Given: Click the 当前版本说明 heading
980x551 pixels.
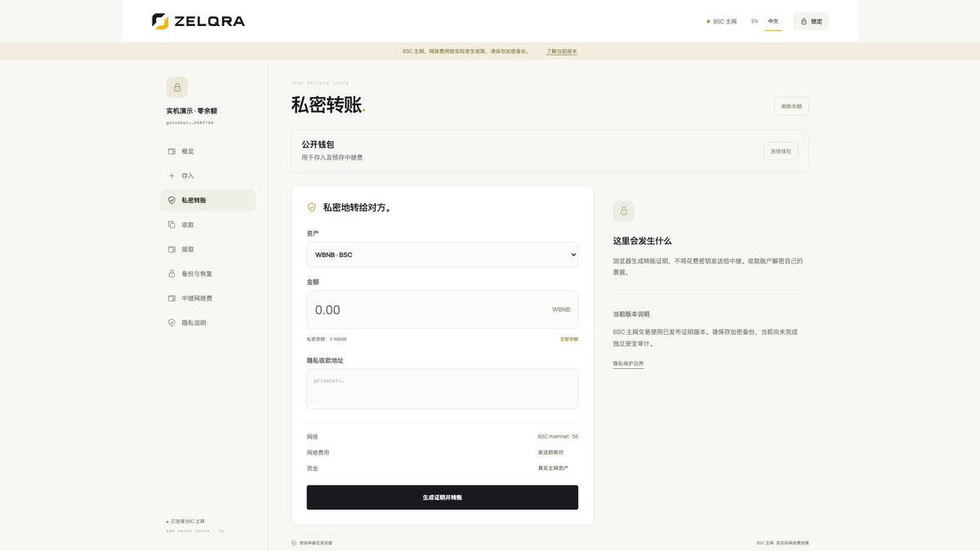Looking at the screenshot, I should click(631, 313).
